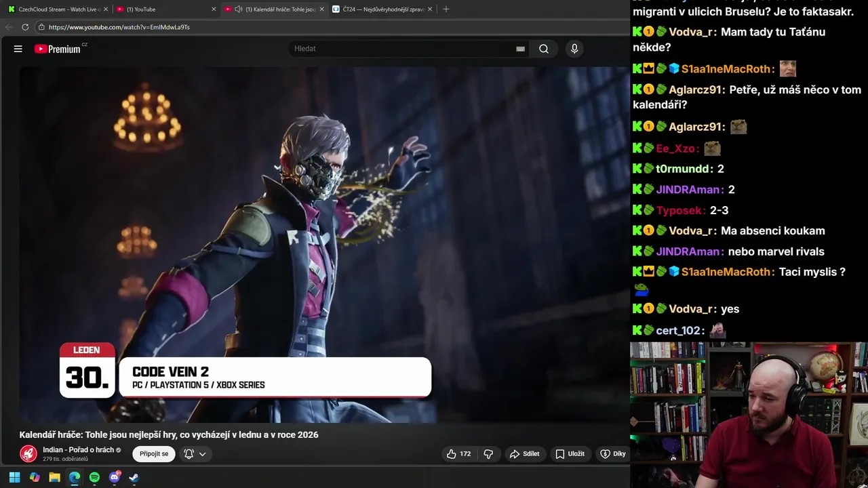Save video with Uložit button
The height and width of the screenshot is (488, 868).
point(570,454)
